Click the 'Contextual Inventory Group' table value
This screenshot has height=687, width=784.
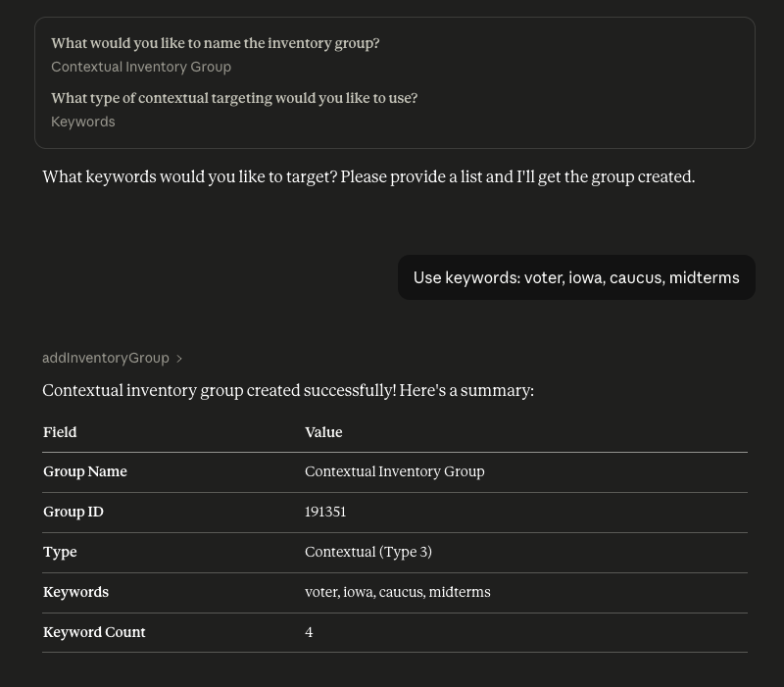point(395,471)
